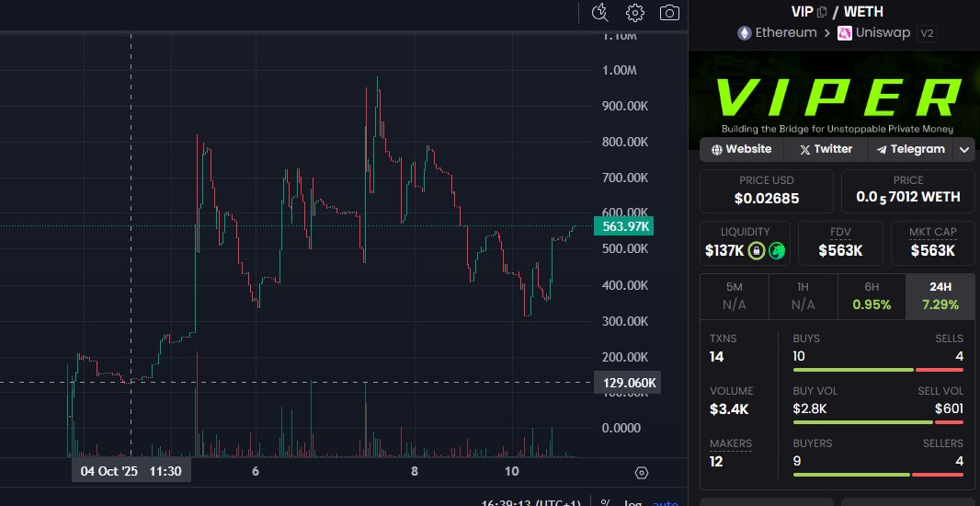The image size is (980, 506).
Task: Click the VOLUME $3.4K value
Action: point(729,409)
